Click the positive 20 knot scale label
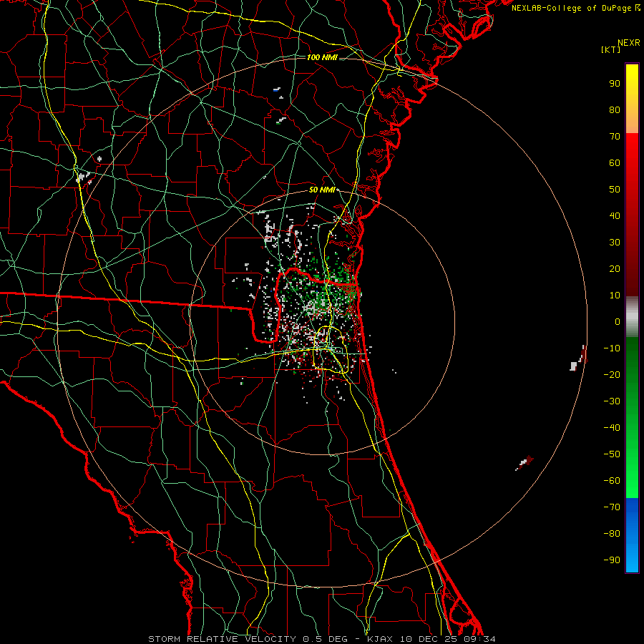This screenshot has width=644, height=644. coord(615,268)
